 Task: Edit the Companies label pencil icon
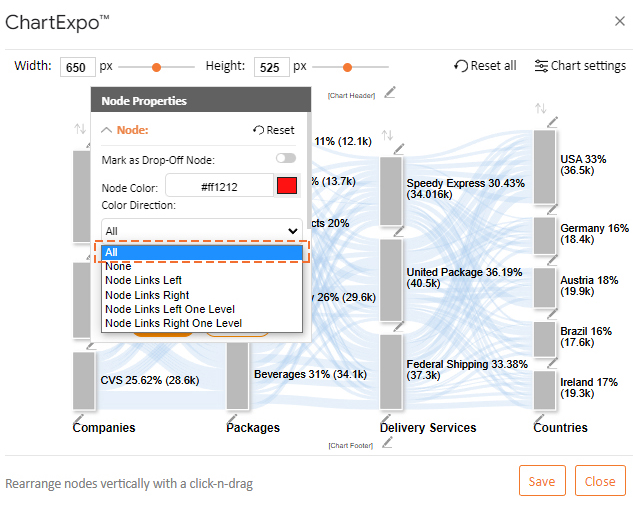[x=78, y=419]
